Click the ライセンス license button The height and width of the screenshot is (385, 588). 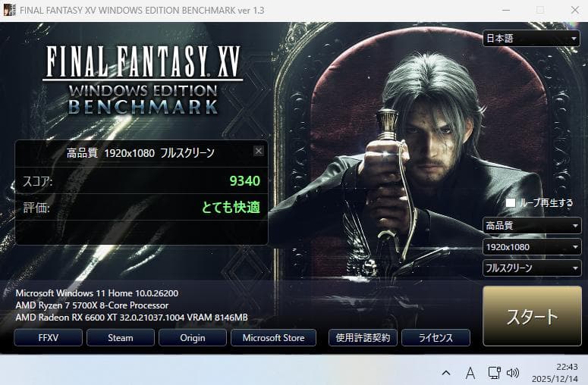435,337
